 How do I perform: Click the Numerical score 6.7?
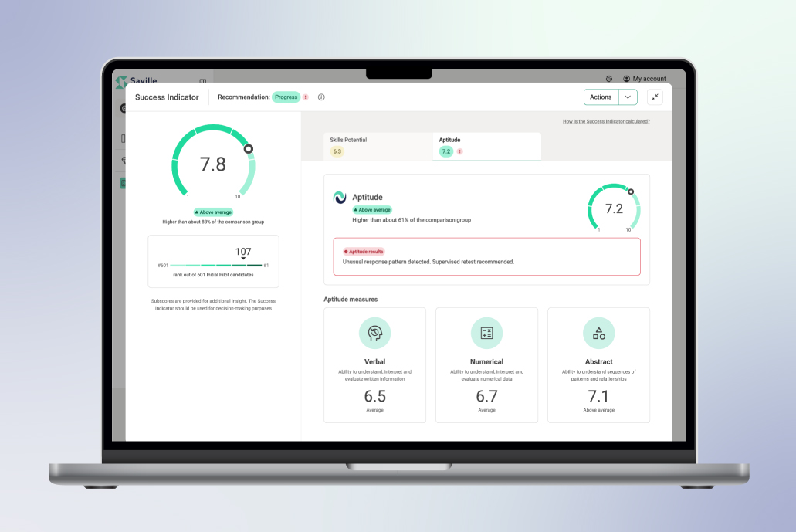point(487,396)
